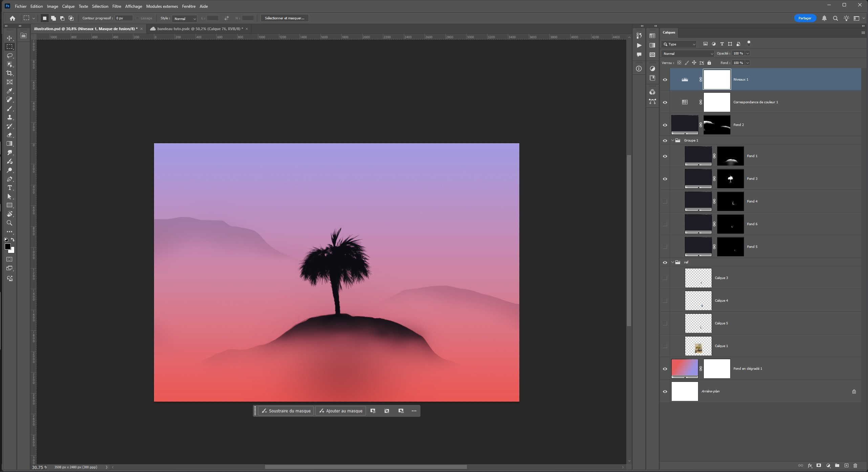Image resolution: width=868 pixels, height=472 pixels.
Task: Switch to the bandeau tuto.psdc document tab
Action: click(x=200, y=29)
